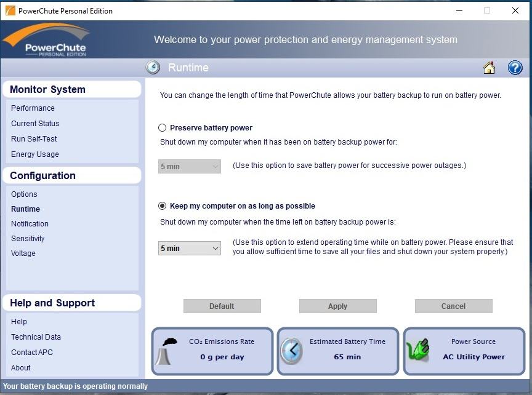Open Sensitivity settings

pos(28,239)
